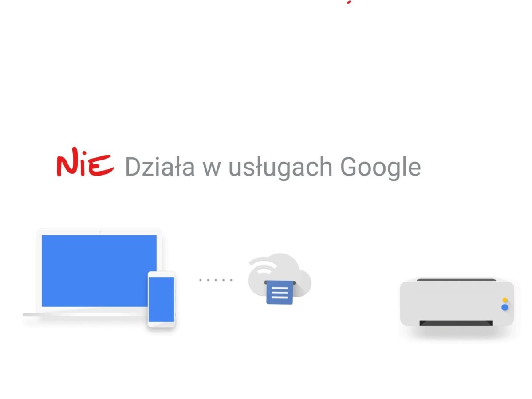The width and height of the screenshot is (532, 399).
Task: Click the printer's paper output slot
Action: point(456,323)
